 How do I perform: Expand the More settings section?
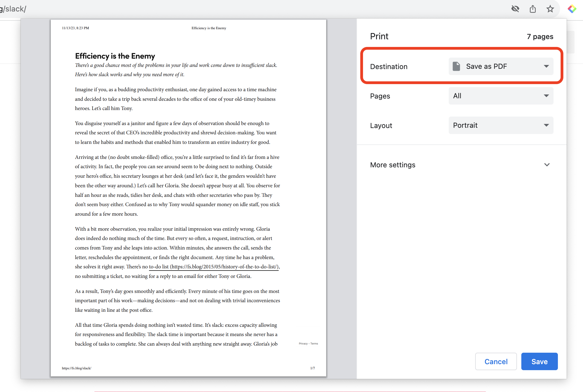(462, 165)
